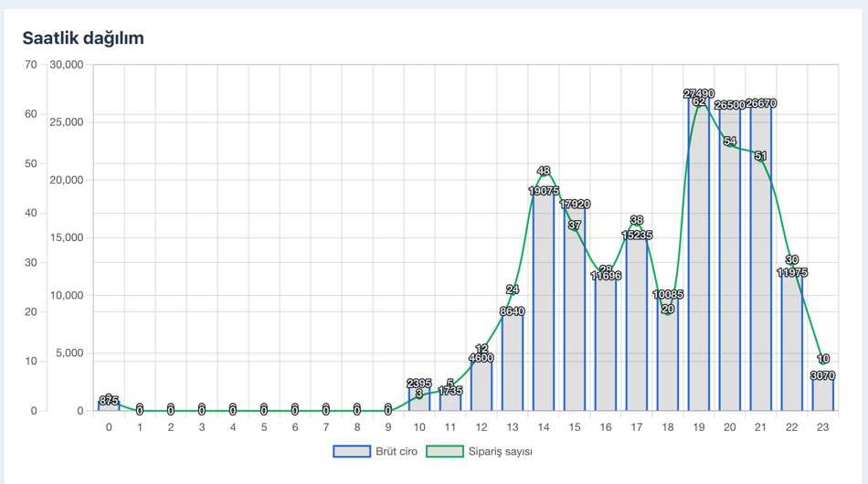Screen dimensions: 868x484
Task: Toggle the Sipariş sayısı legend text
Action: [x=500, y=451]
